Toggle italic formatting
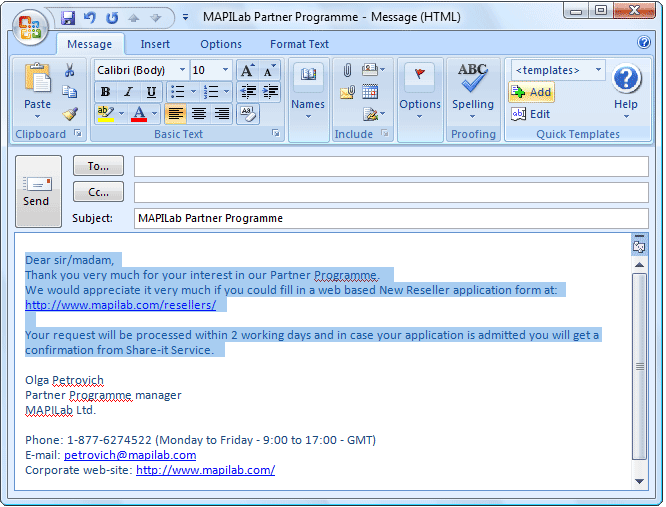The height and width of the screenshot is (507, 666). pos(128,92)
